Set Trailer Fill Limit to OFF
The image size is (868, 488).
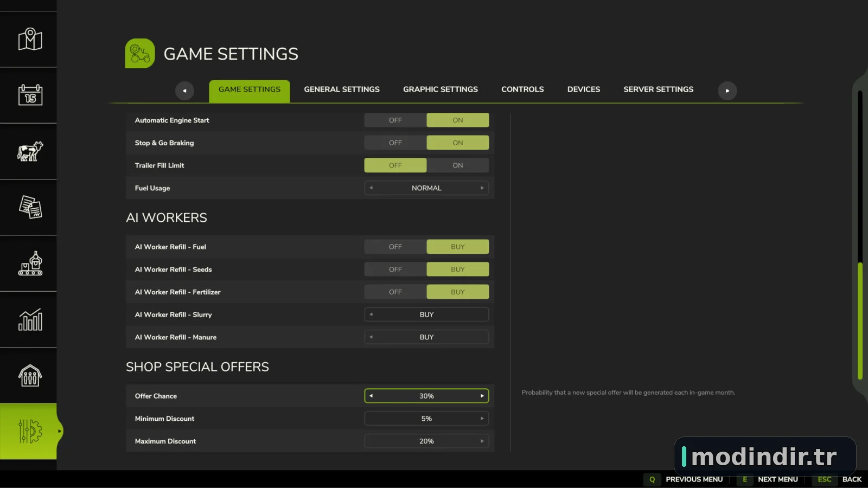pyautogui.click(x=395, y=165)
